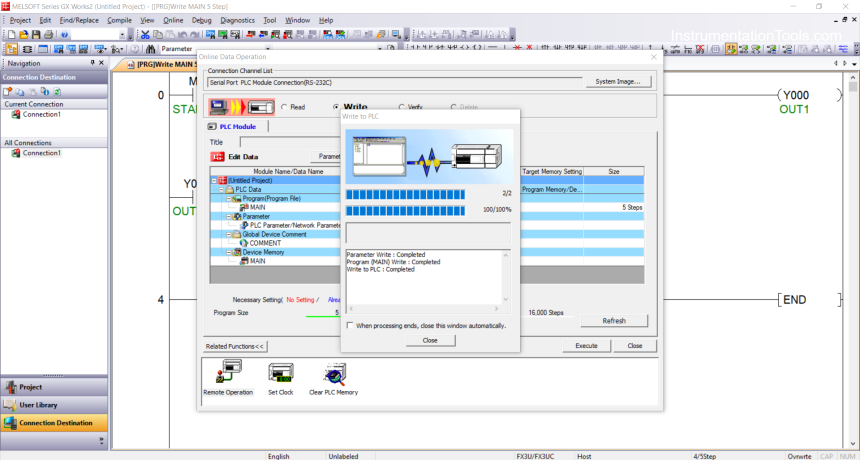Click the horizontal line ladder tool icon
860x460 pixels.
tap(493, 49)
